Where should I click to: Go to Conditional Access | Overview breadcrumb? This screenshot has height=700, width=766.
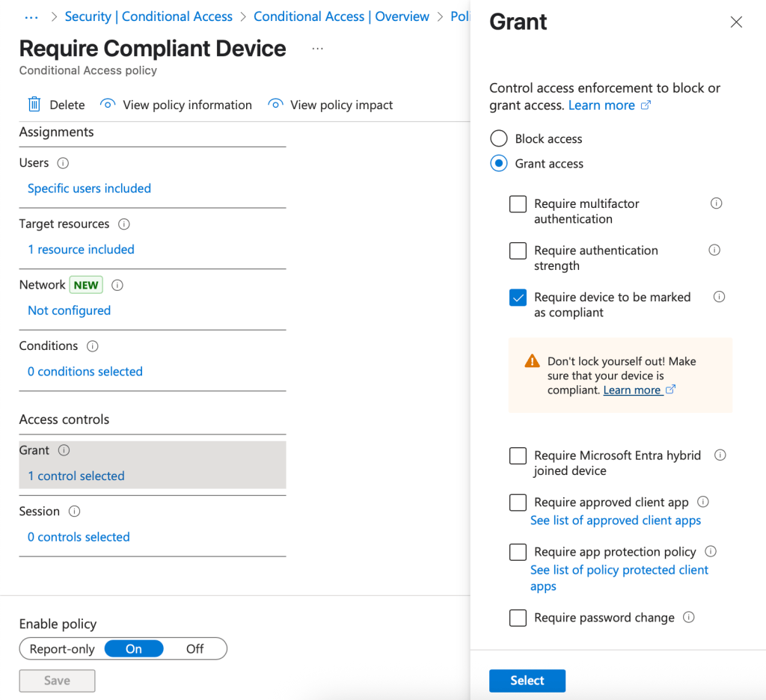tap(341, 16)
